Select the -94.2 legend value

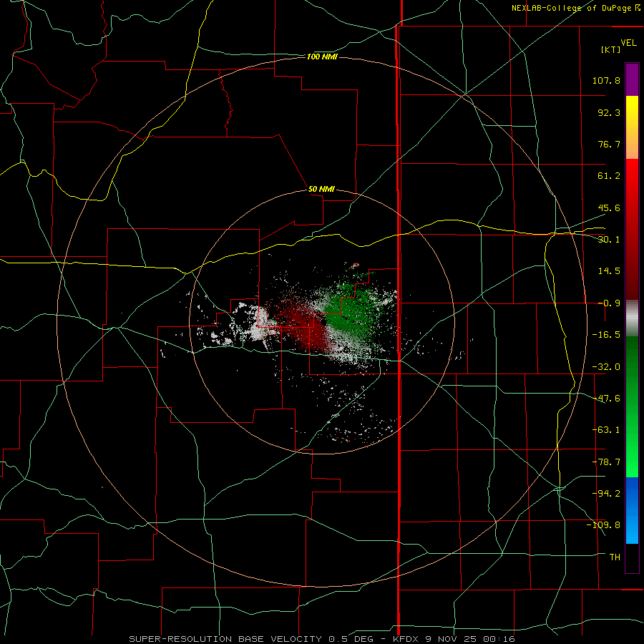606,493
